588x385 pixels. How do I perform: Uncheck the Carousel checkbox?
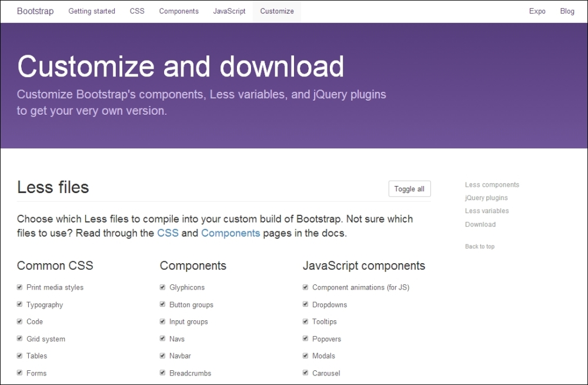click(x=305, y=373)
